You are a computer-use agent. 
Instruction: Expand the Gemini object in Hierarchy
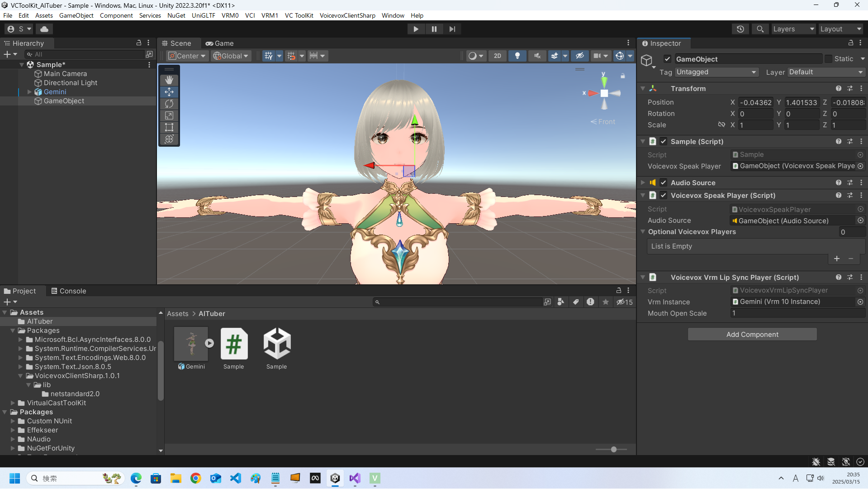pyautogui.click(x=29, y=92)
